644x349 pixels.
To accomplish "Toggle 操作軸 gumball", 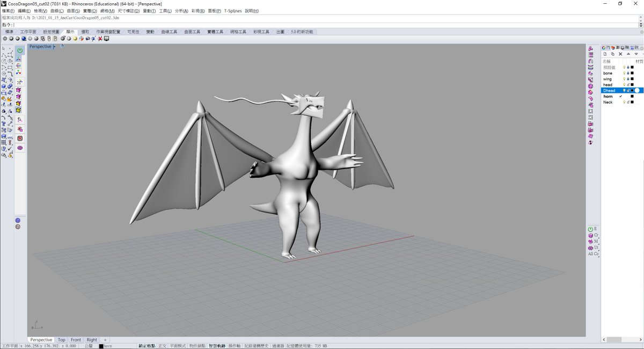I will pyautogui.click(x=235, y=346).
